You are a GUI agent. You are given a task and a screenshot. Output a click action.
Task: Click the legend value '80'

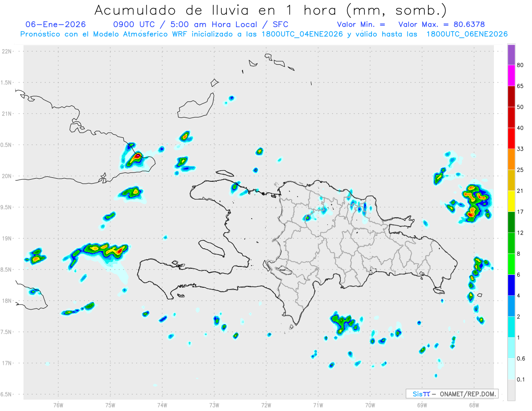point(520,65)
